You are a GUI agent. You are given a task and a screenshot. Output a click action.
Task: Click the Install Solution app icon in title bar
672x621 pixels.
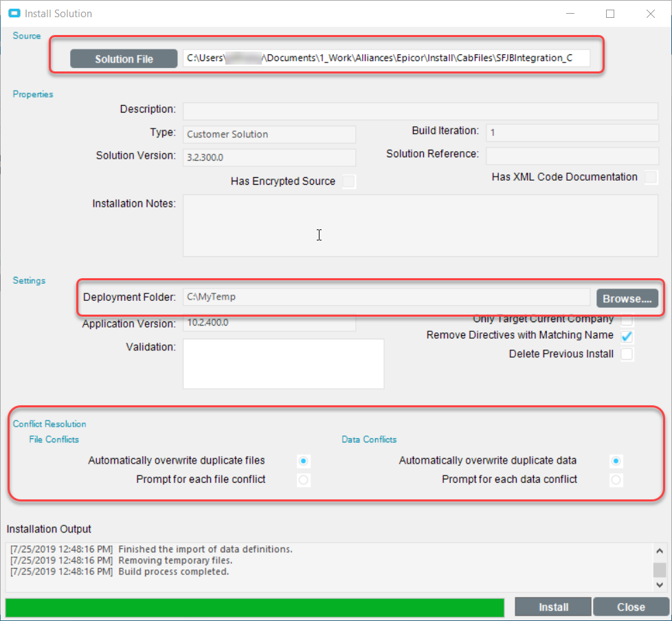coord(13,14)
